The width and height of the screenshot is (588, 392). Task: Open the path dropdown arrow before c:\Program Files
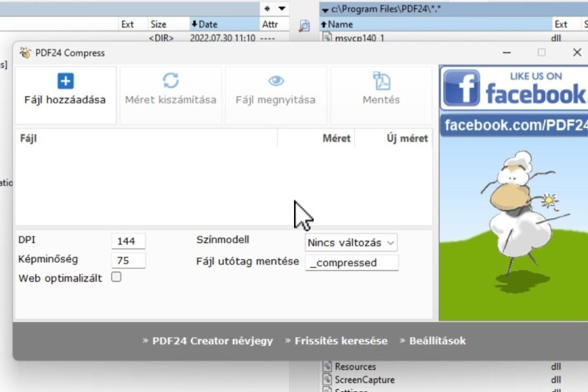(325, 10)
